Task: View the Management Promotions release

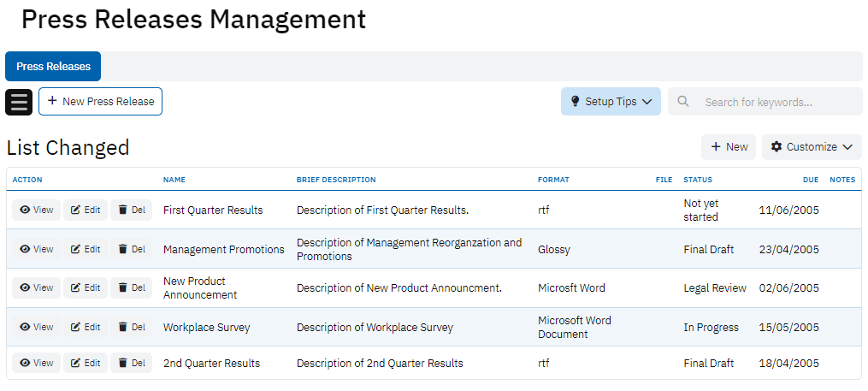Action: point(37,249)
